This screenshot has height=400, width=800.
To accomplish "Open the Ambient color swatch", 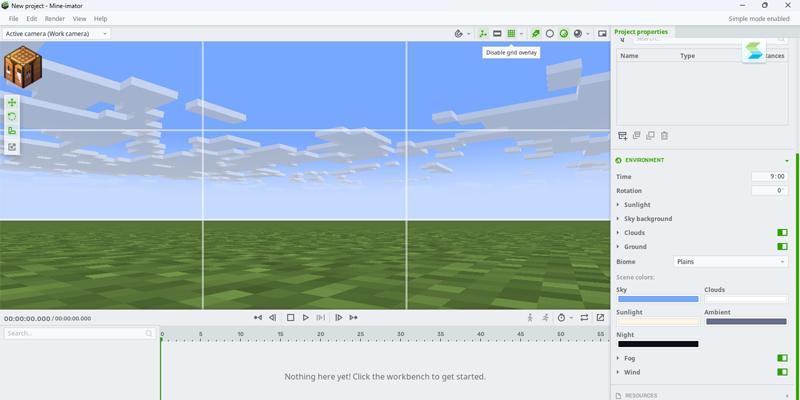I will click(x=746, y=322).
